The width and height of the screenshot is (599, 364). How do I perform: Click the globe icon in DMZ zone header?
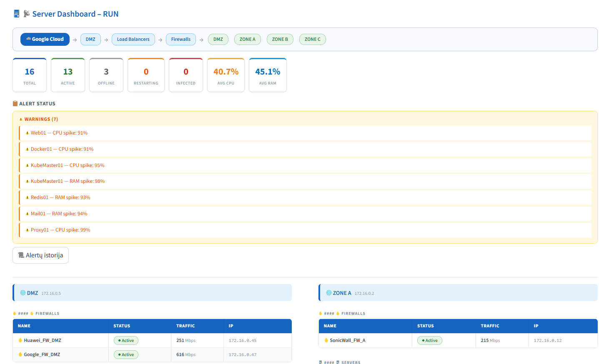(x=23, y=293)
